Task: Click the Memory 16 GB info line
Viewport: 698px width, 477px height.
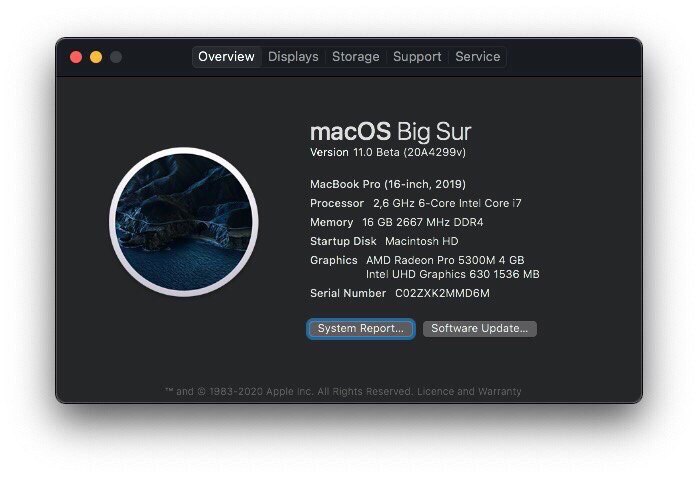Action: [397, 222]
